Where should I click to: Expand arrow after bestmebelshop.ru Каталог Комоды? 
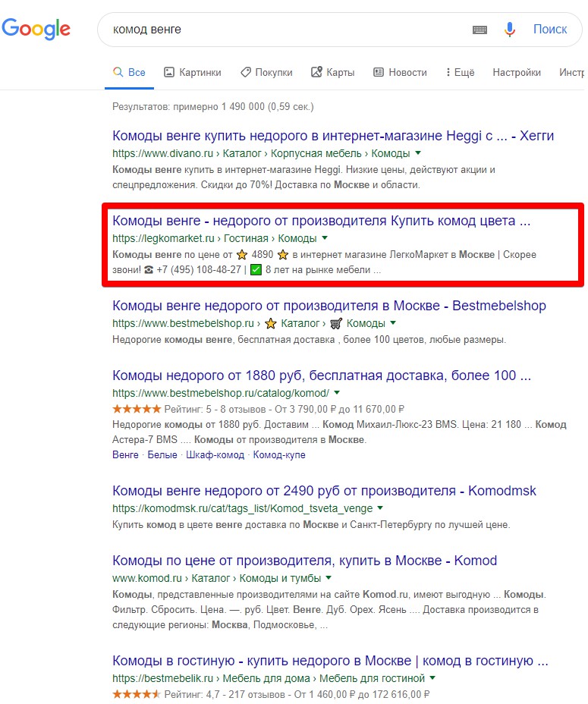click(393, 323)
